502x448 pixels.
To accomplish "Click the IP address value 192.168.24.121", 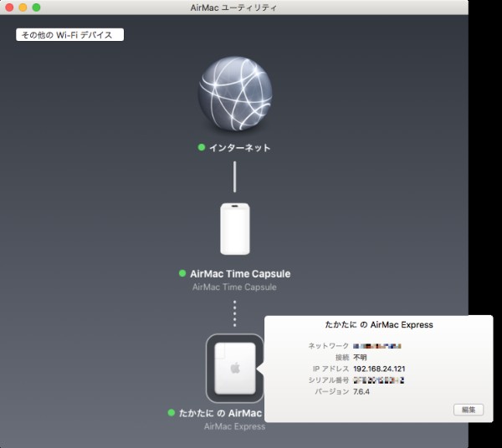I will (x=379, y=369).
